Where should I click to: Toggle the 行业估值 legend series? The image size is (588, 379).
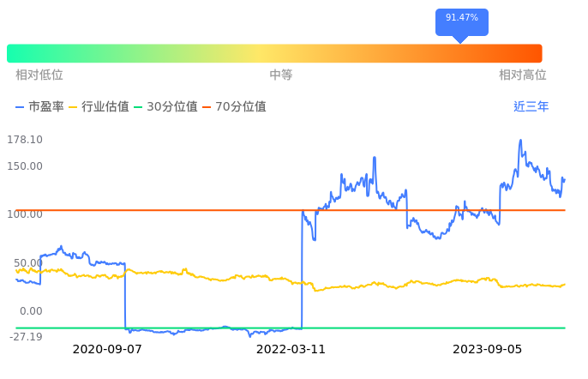point(99,107)
